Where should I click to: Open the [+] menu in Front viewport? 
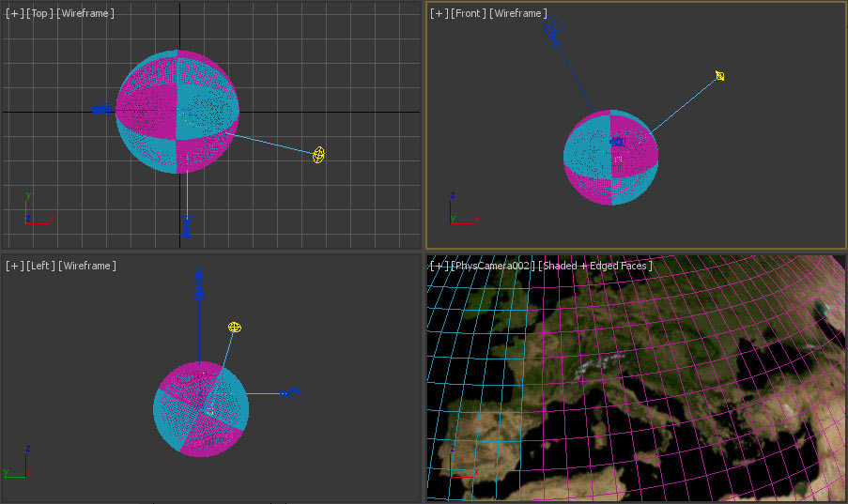coord(439,13)
